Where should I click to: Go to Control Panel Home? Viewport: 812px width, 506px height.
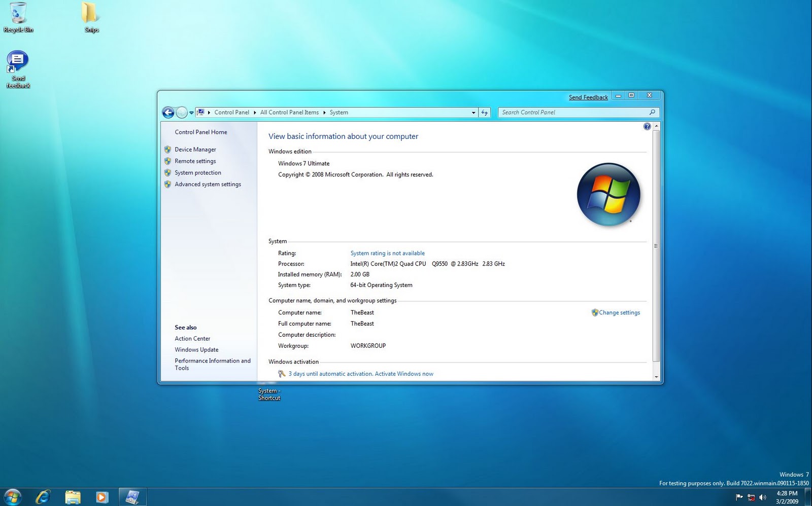click(201, 132)
